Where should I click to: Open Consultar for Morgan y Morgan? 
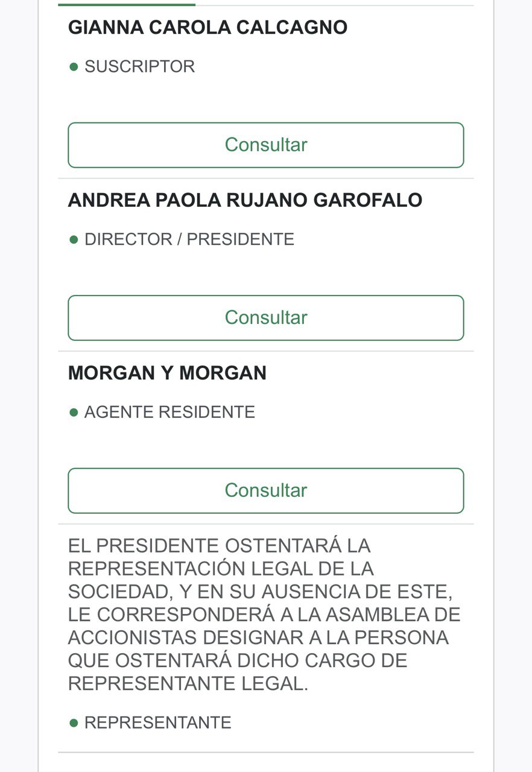point(266,491)
